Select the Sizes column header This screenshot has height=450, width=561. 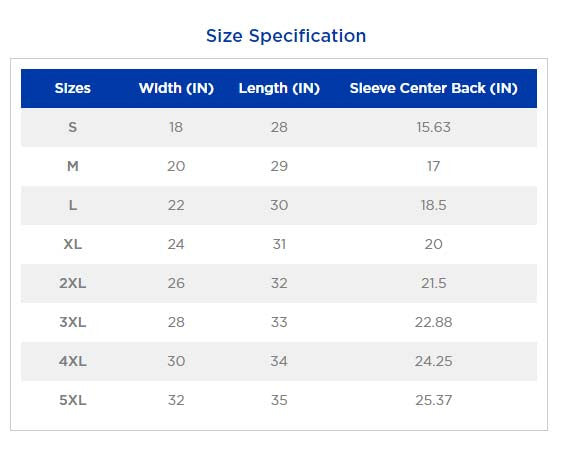(x=73, y=88)
